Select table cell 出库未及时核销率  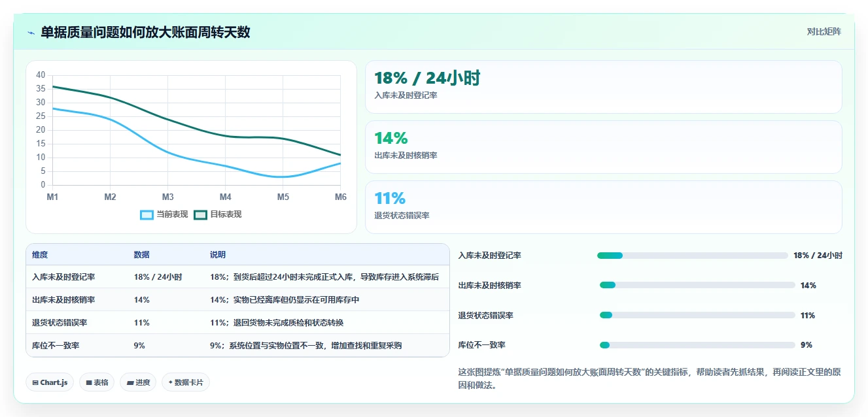tap(63, 300)
